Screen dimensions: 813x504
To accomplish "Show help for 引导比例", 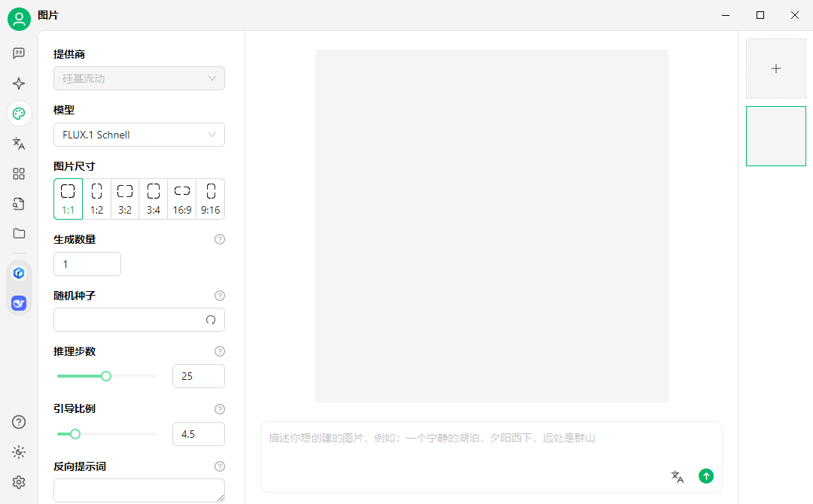I will coord(220,409).
